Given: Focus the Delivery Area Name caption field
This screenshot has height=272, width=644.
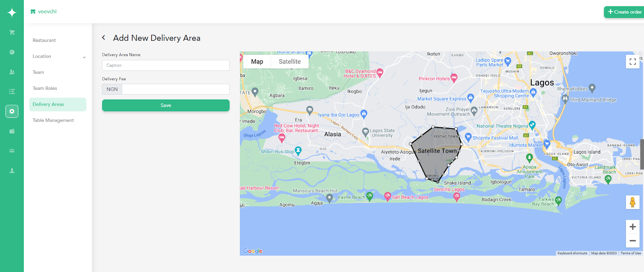Looking at the screenshot, I should (166, 65).
